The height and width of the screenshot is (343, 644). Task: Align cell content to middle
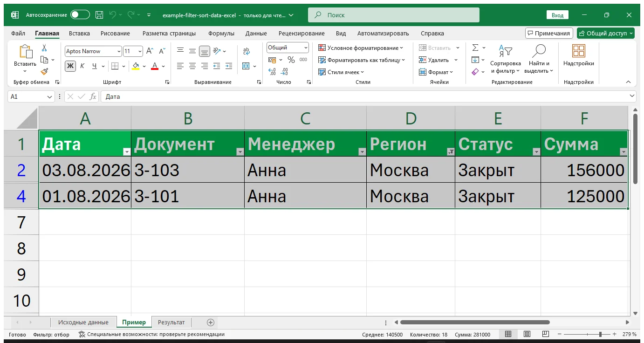[x=192, y=51]
